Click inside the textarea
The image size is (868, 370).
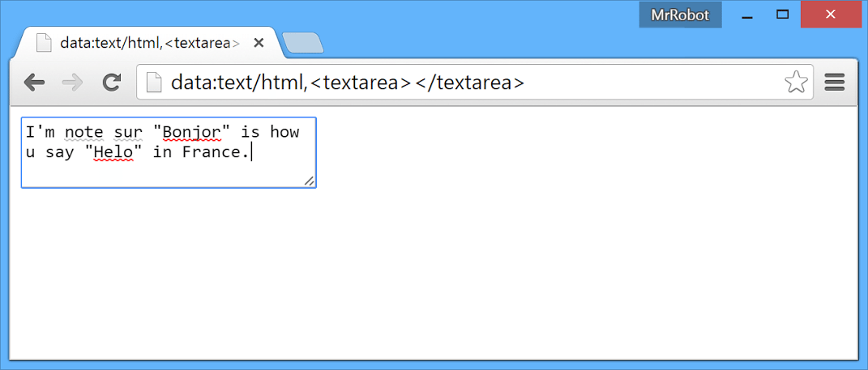tap(169, 153)
